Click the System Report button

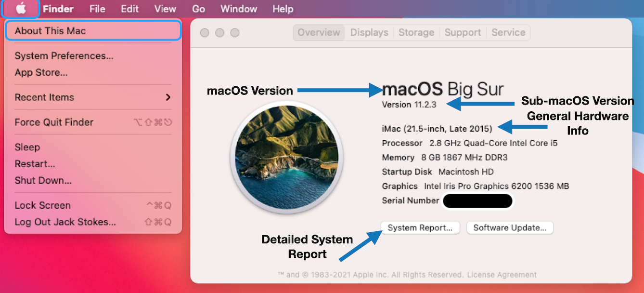coord(420,228)
